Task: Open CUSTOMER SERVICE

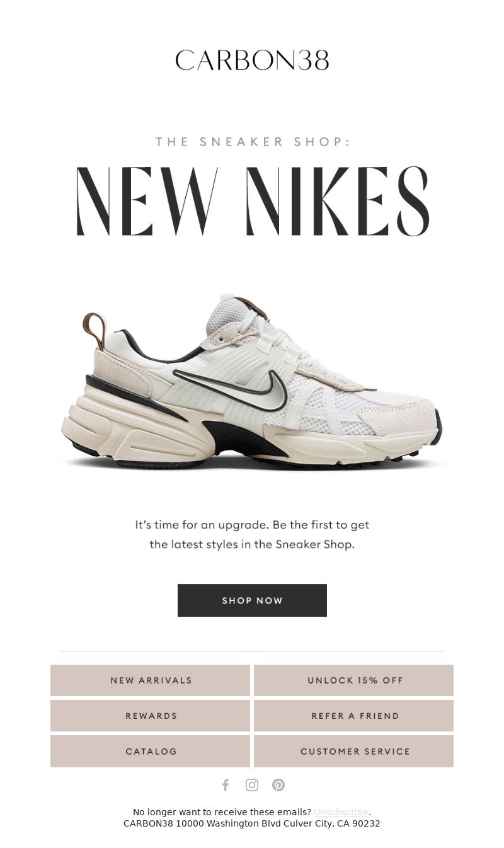Action: tap(353, 751)
